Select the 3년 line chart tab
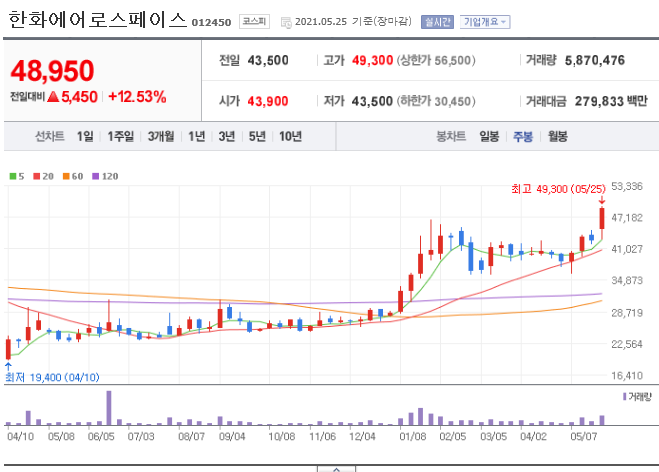659x472 pixels. click(227, 136)
